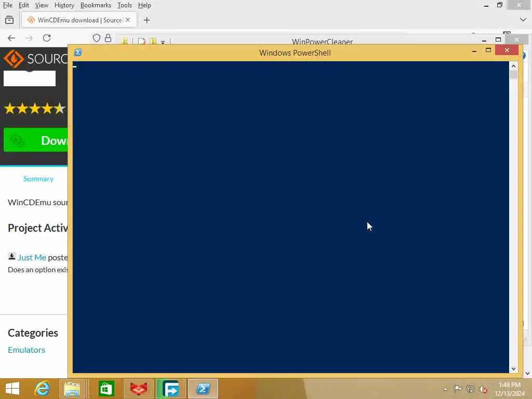Viewport: 532px width, 399px height.
Task: Show hidden system tray icons
Action: [445, 389]
